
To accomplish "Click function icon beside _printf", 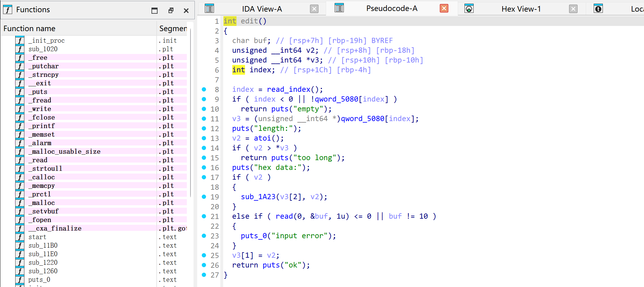I will (x=20, y=126).
